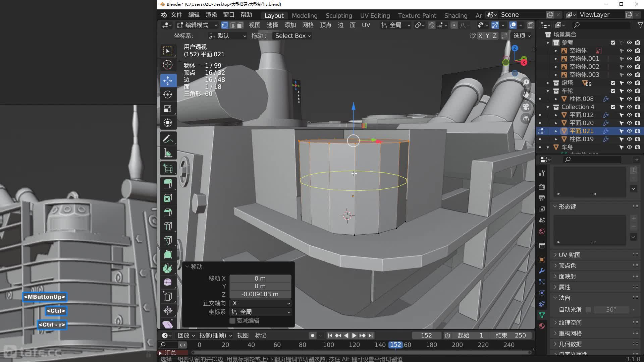644x362 pixels.
Task: Enable the 衰减编辑 checkbox
Action: click(x=232, y=321)
